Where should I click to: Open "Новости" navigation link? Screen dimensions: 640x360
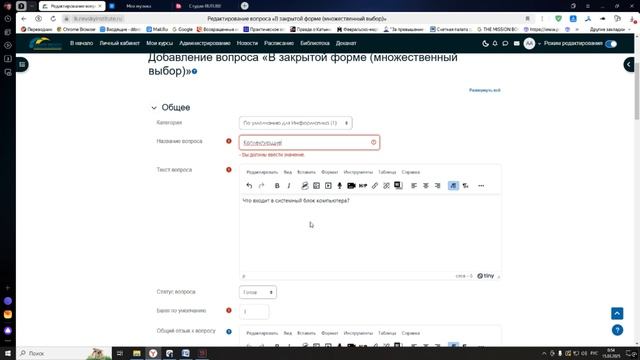(247, 43)
